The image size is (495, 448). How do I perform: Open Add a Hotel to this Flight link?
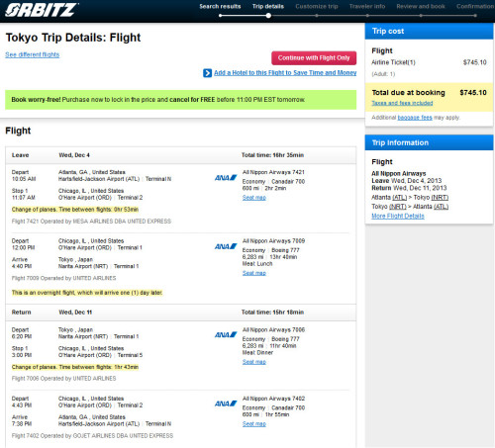pyautogui.click(x=285, y=73)
